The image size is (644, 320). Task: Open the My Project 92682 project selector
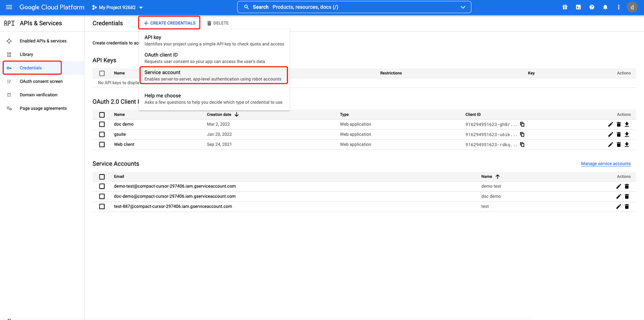[118, 7]
